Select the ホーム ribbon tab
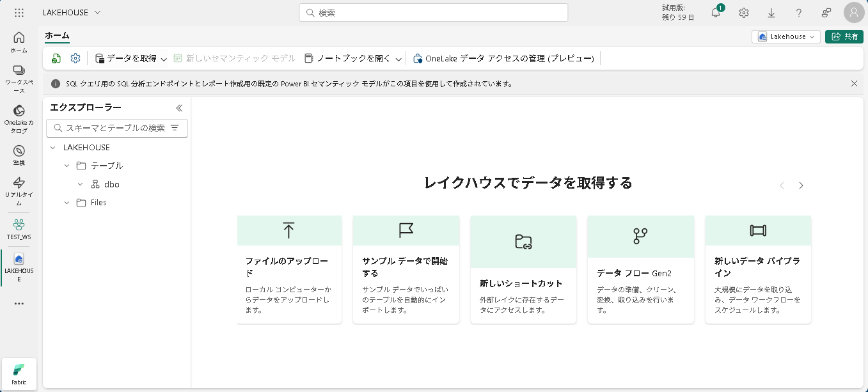This screenshot has height=392, width=868. pos(57,36)
